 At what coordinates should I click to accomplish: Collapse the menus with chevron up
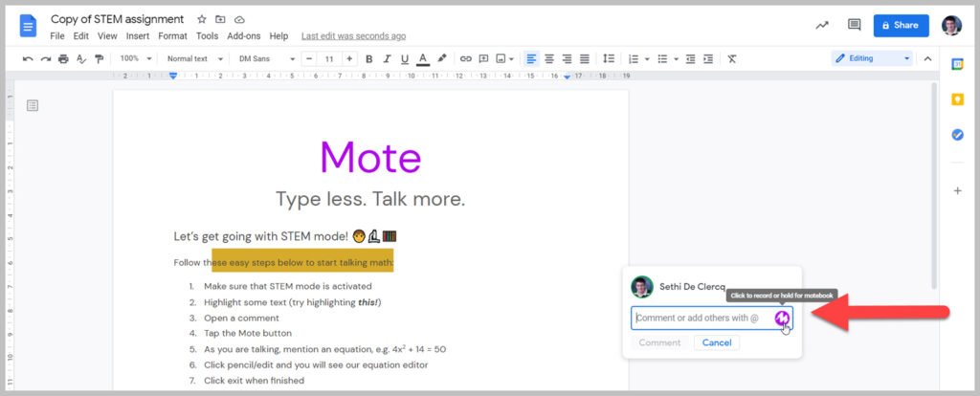point(927,58)
